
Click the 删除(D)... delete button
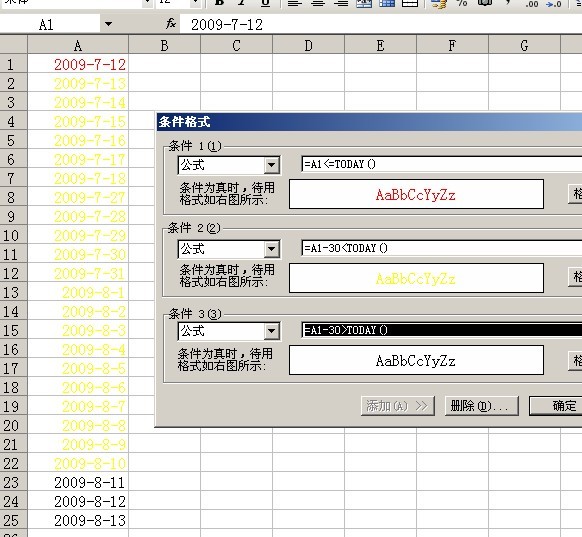tap(481, 406)
